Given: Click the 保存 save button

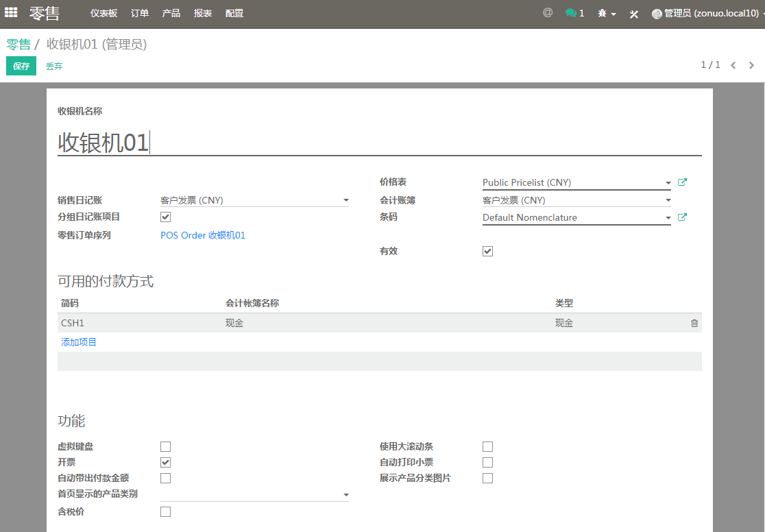Looking at the screenshot, I should point(21,66).
